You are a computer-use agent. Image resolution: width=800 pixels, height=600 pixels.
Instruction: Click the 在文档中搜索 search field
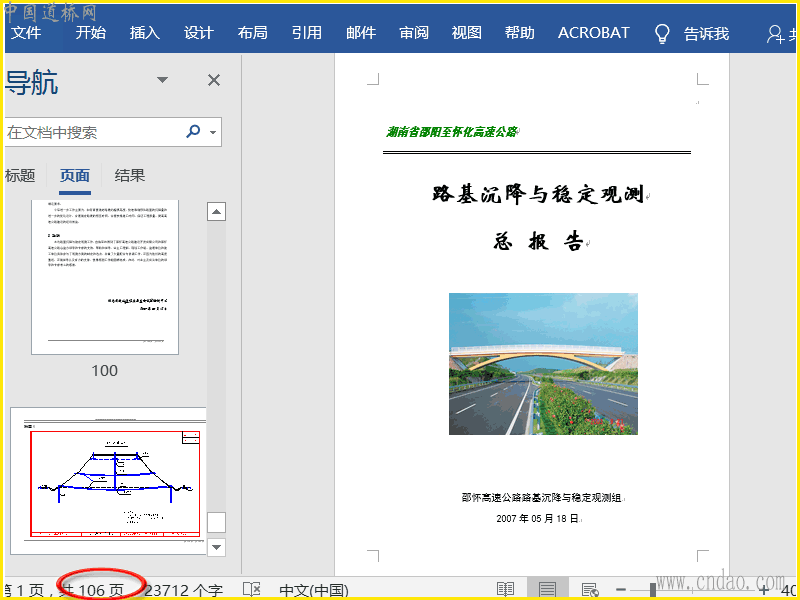(94, 133)
